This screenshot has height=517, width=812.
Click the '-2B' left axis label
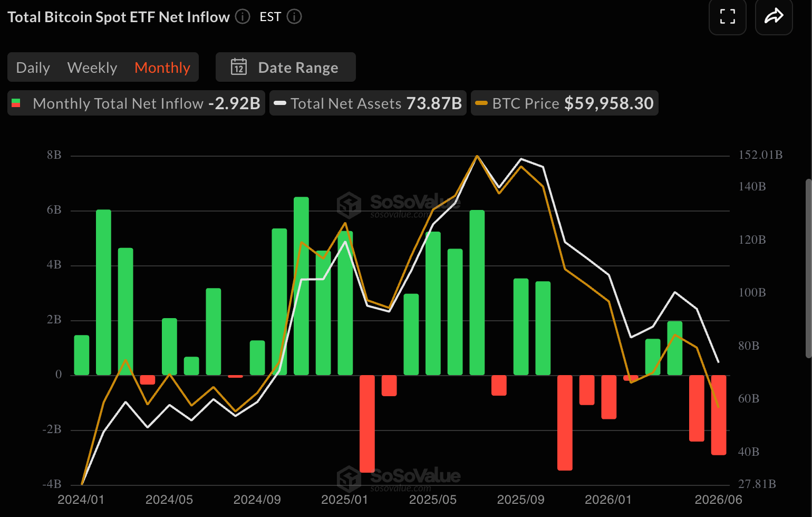52,429
